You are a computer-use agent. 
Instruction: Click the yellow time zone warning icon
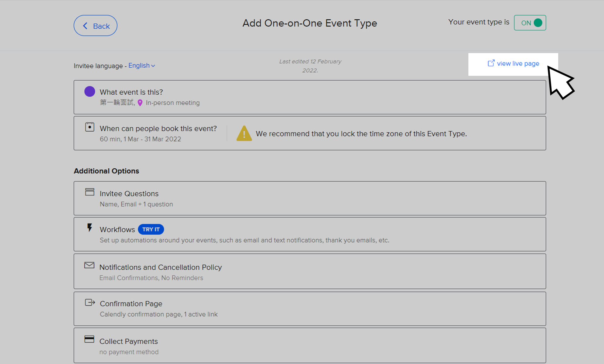click(244, 133)
